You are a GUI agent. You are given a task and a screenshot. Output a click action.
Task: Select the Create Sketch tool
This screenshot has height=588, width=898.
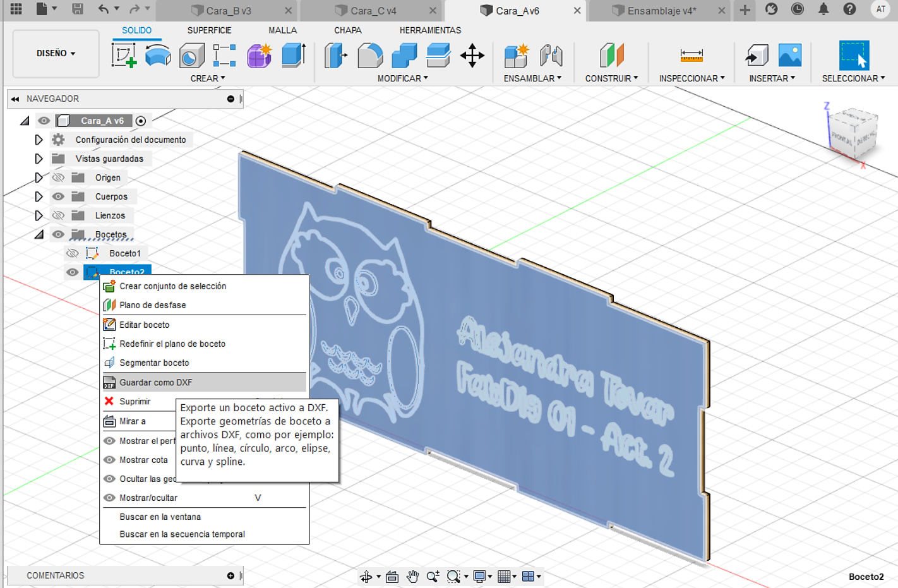click(124, 56)
